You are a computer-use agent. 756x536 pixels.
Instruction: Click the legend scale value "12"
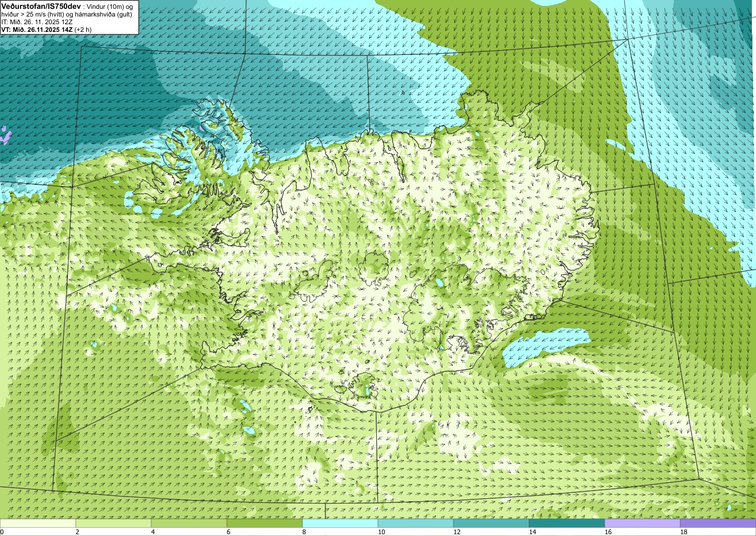457,532
